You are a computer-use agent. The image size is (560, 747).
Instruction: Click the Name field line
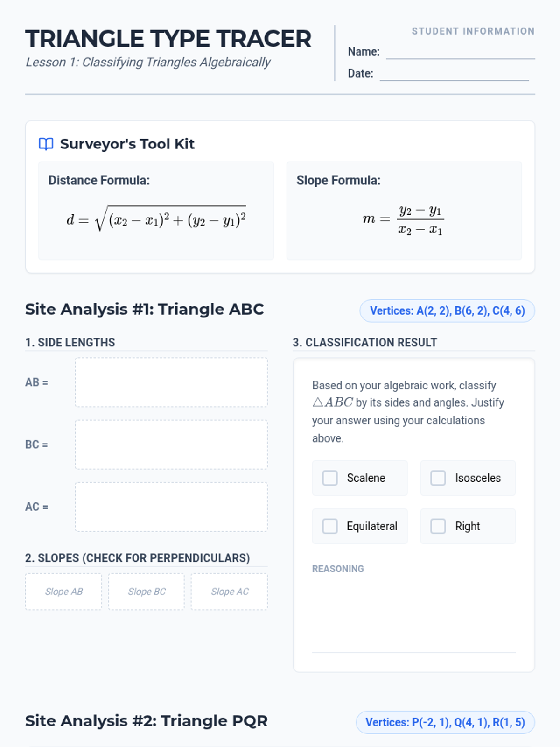click(x=460, y=52)
